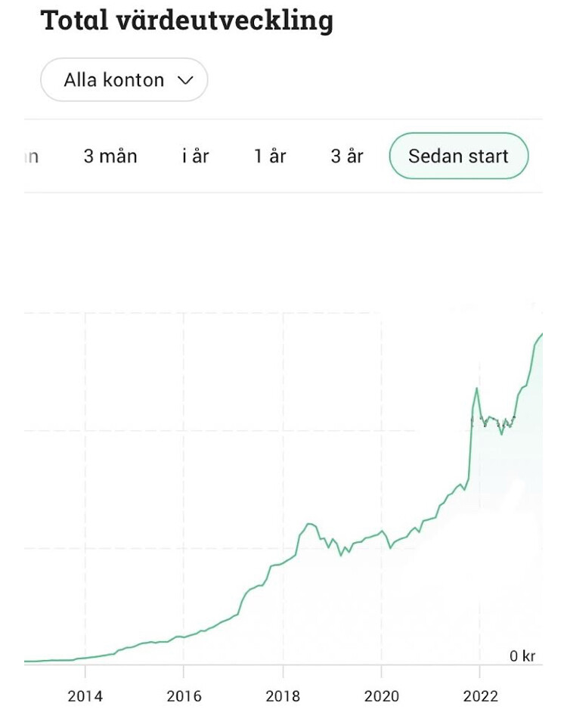Click the lowest dip of the line in 2019
Image resolution: width=567 pixels, height=728 pixels.
tap(341, 555)
